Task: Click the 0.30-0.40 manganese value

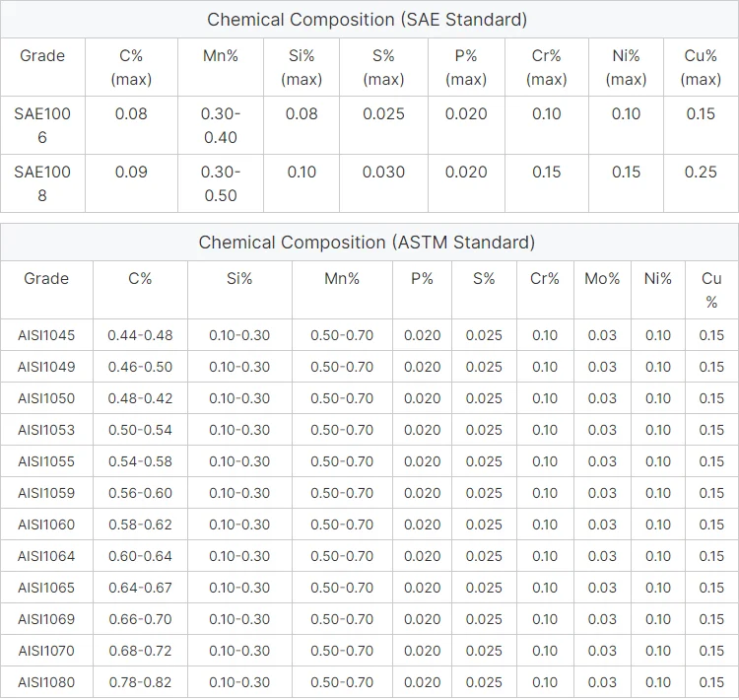Action: click(x=221, y=125)
